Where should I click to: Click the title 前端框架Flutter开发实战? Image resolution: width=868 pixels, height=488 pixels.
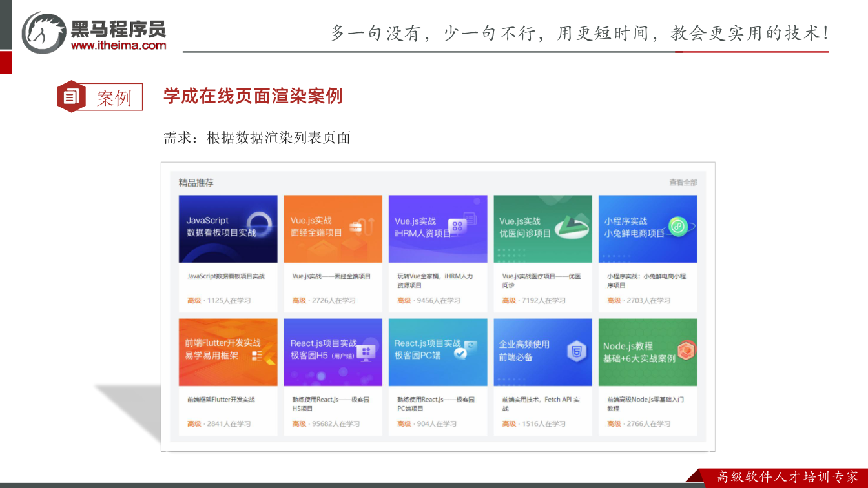click(x=221, y=400)
